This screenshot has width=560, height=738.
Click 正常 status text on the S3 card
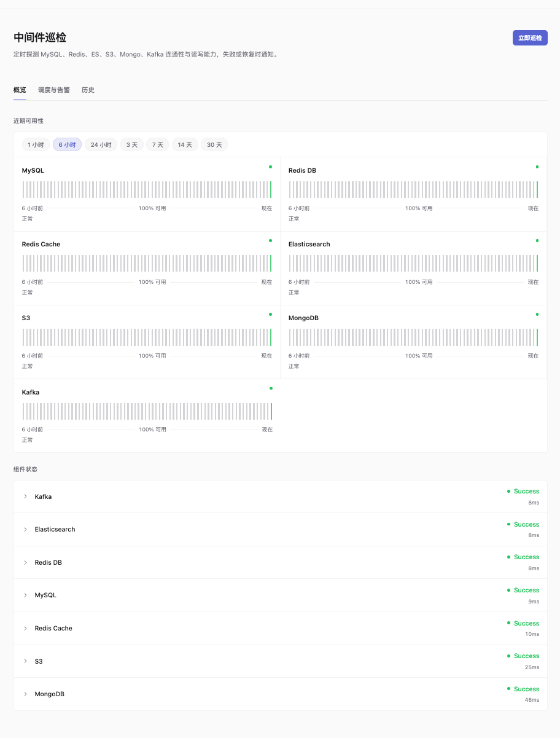[28, 366]
